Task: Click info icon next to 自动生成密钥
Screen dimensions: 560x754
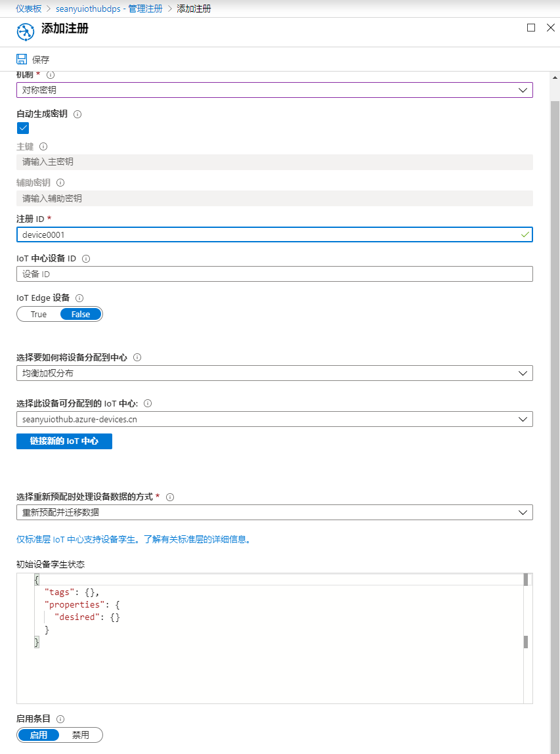Action: [77, 114]
